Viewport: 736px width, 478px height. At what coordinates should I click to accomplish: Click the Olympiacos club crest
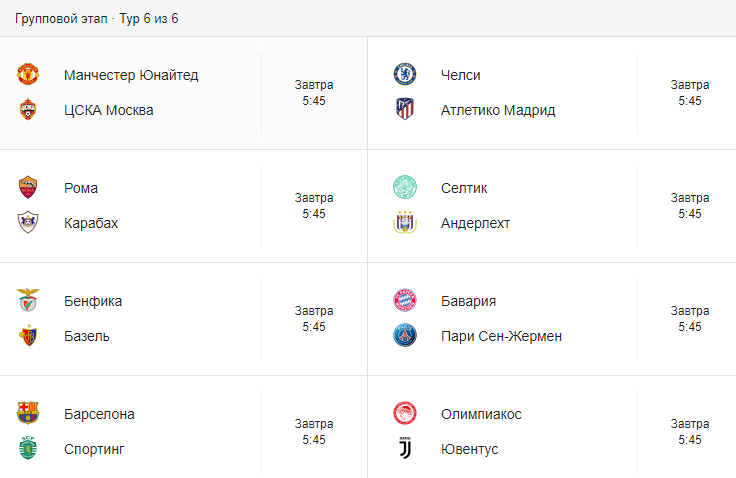[x=405, y=414]
